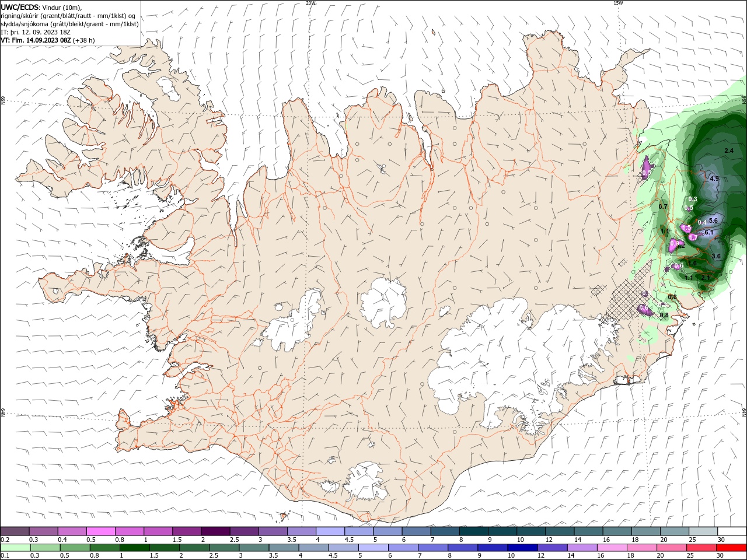Pick the light pink rain swatch between 16 and 18
Screen dimensions: 747x560
click(x=611, y=548)
